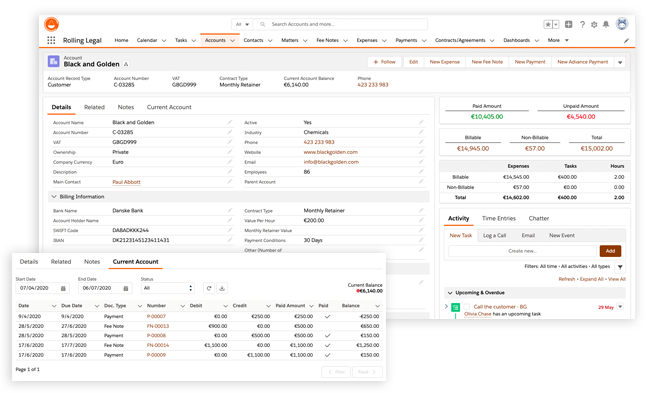Image resolution: width=647 pixels, height=393 pixels.
Task: Collapse the Upcoming & Overdue section
Action: point(450,293)
